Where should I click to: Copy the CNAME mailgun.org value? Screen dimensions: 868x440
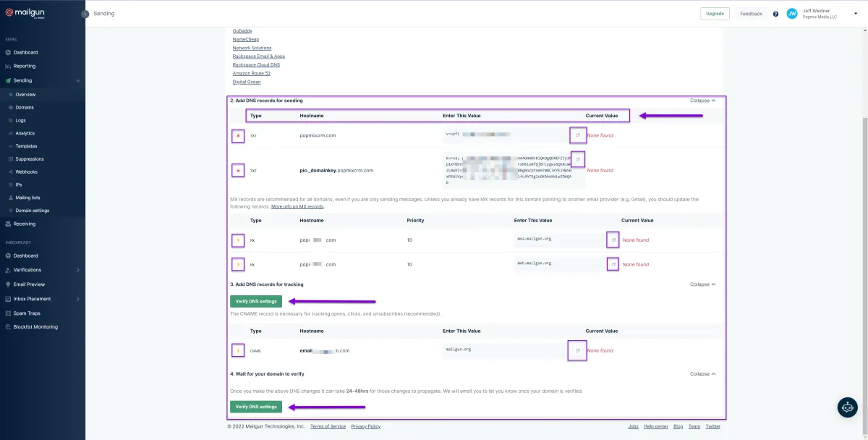577,350
